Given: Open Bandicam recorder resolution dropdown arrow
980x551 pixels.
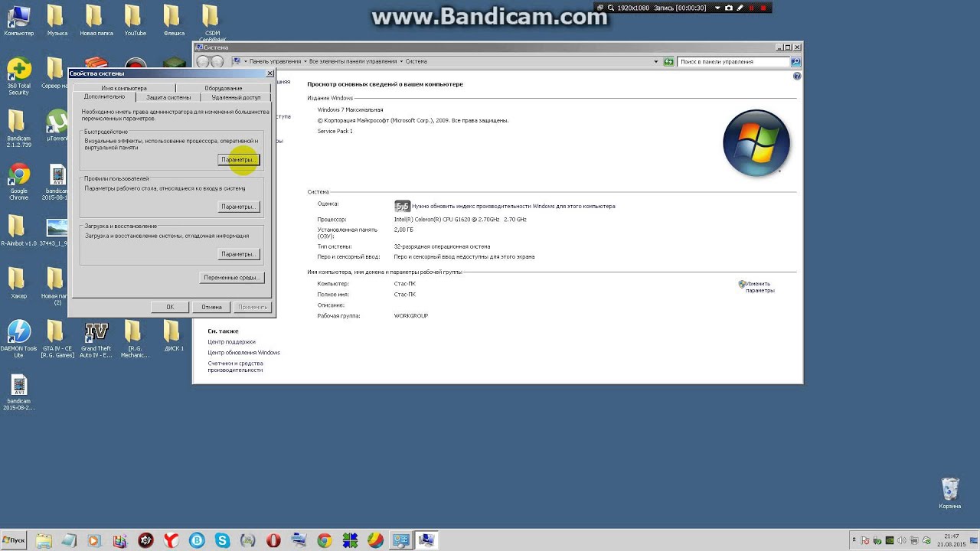Looking at the screenshot, I should (x=717, y=8).
